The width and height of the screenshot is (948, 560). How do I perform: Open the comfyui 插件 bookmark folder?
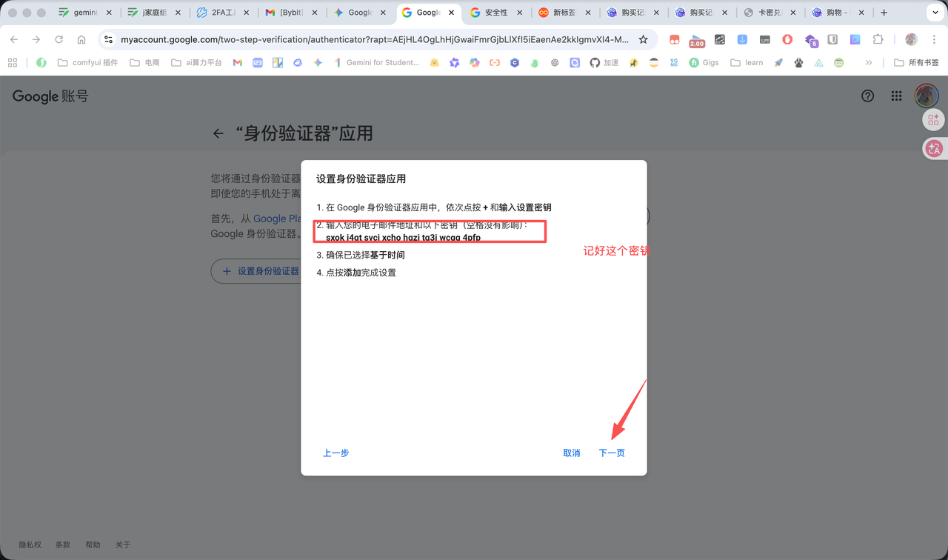pyautogui.click(x=87, y=63)
